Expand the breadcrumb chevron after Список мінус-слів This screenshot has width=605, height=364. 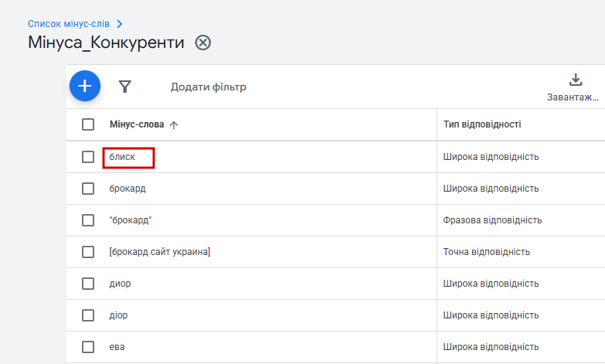point(119,24)
